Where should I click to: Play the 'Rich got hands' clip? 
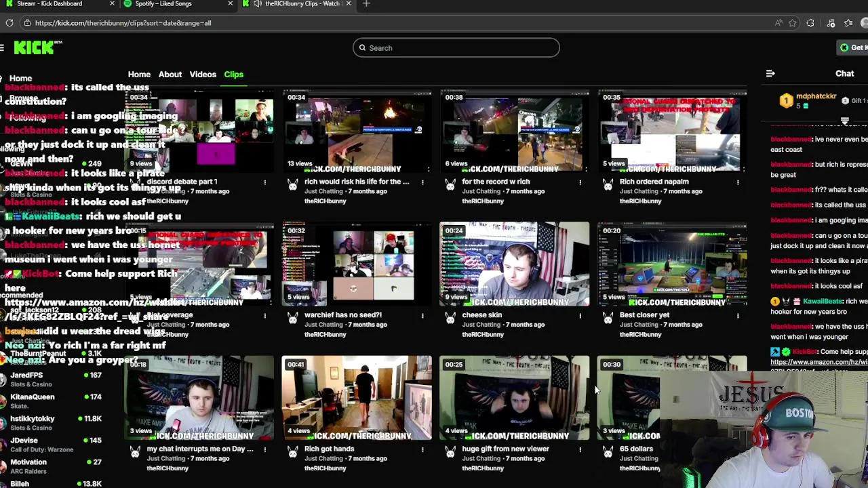point(357,398)
